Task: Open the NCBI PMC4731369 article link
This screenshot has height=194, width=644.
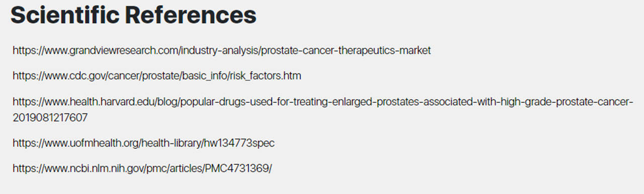Action: click(x=142, y=168)
